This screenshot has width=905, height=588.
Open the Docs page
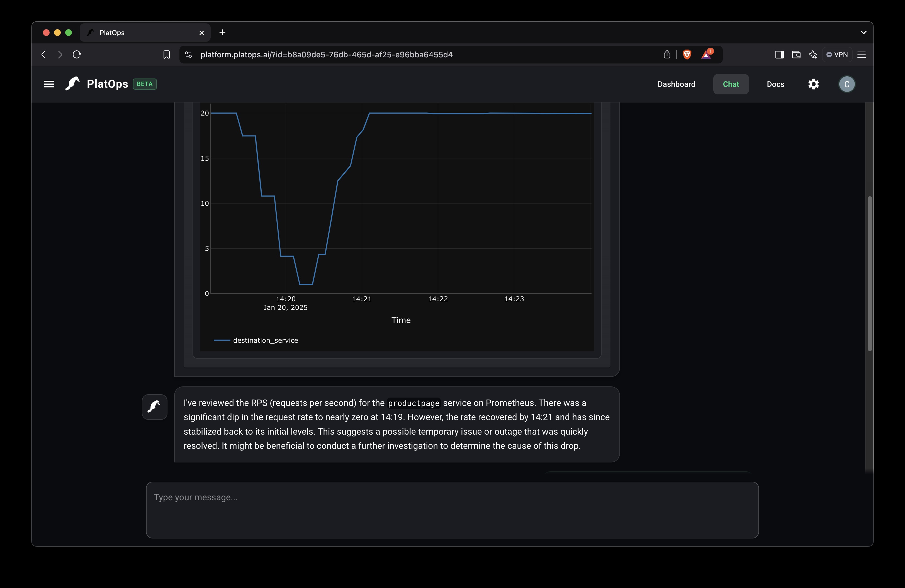(775, 84)
